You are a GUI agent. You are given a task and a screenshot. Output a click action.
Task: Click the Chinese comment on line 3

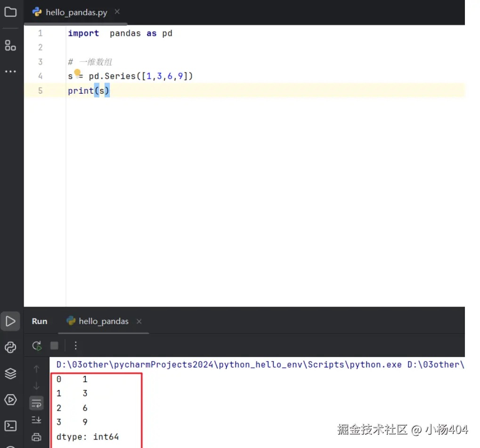coord(90,62)
